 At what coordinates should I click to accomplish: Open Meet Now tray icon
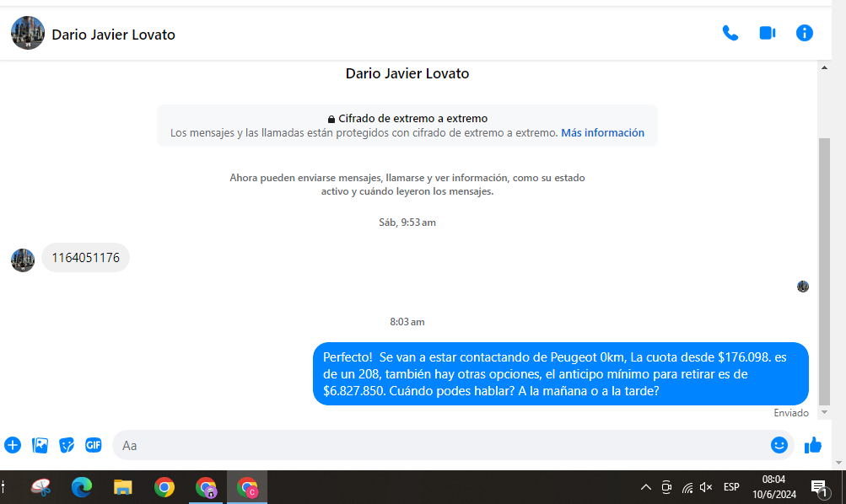click(666, 487)
